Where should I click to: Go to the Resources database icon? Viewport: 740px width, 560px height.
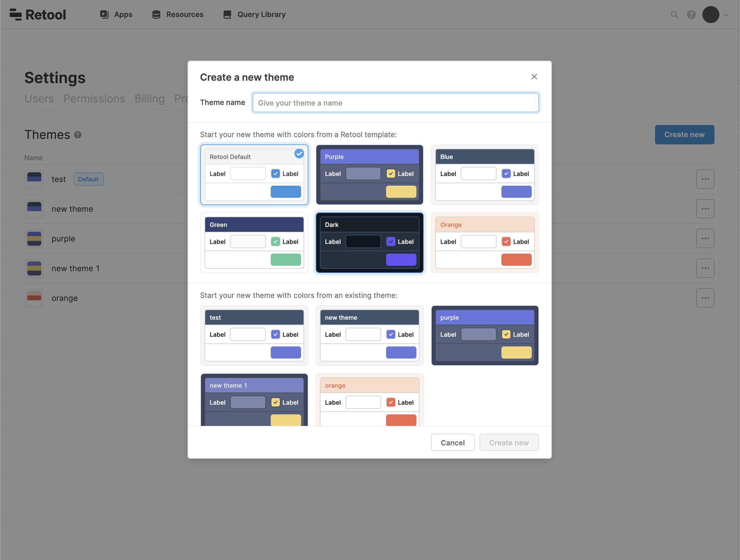coord(156,14)
